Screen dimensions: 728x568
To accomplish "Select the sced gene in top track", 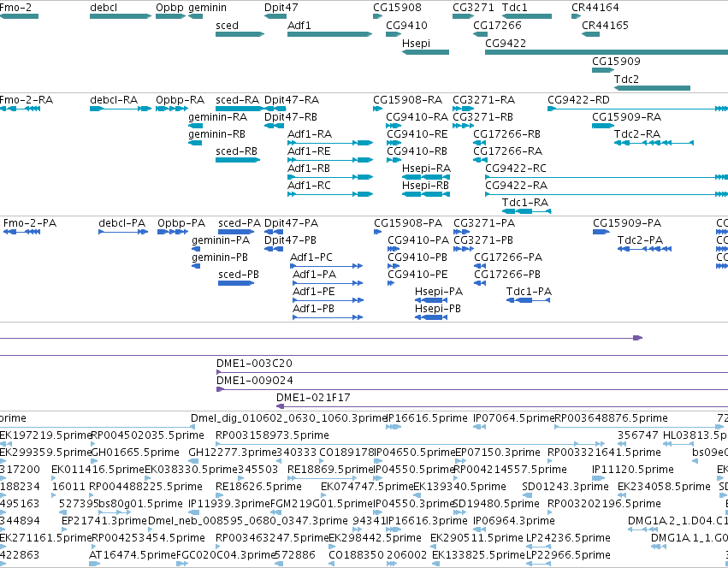I will pos(240,34).
